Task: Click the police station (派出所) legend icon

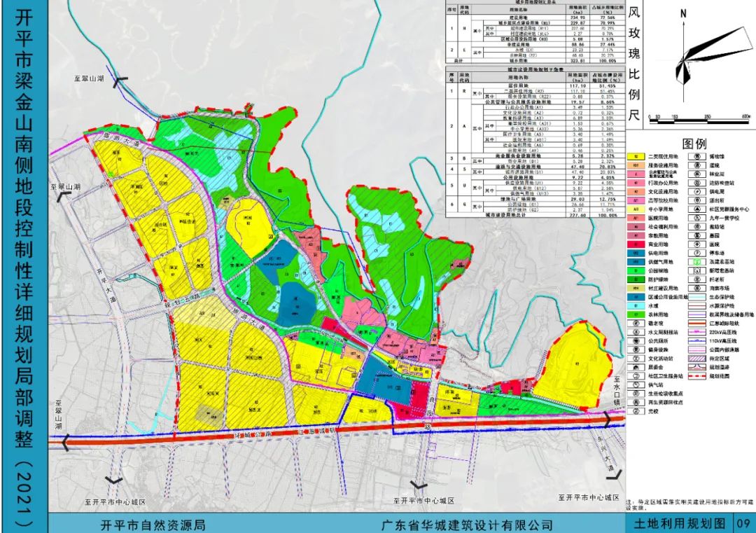Action: pos(697,199)
